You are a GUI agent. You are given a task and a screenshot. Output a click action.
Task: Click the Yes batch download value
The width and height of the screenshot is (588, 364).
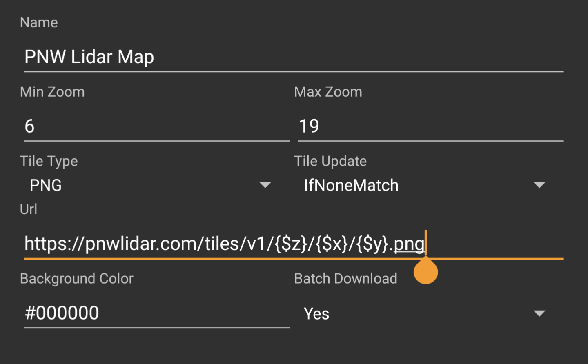click(316, 314)
